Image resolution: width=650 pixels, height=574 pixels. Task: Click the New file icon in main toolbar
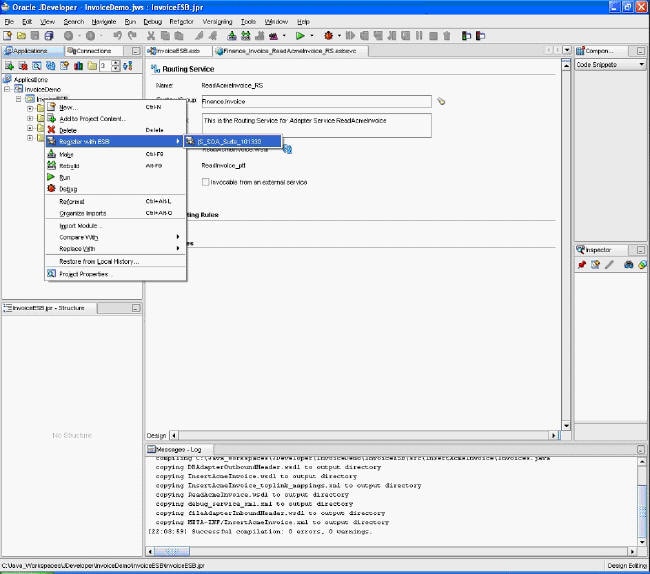point(7,36)
